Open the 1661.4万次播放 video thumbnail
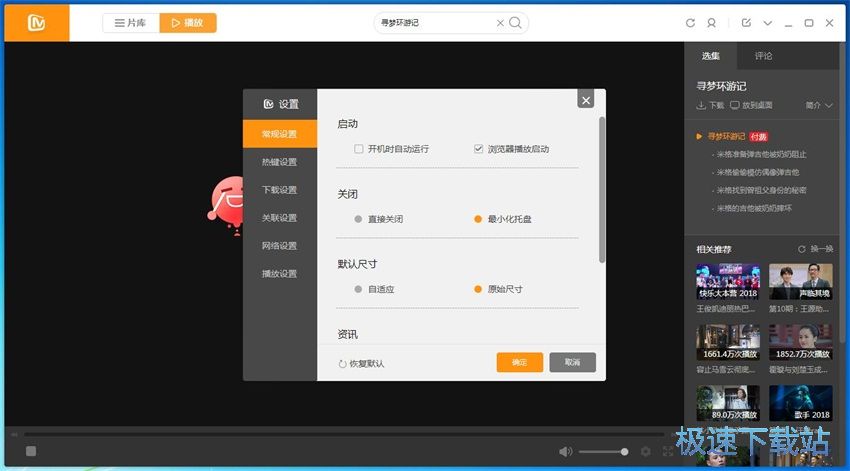 (728, 343)
